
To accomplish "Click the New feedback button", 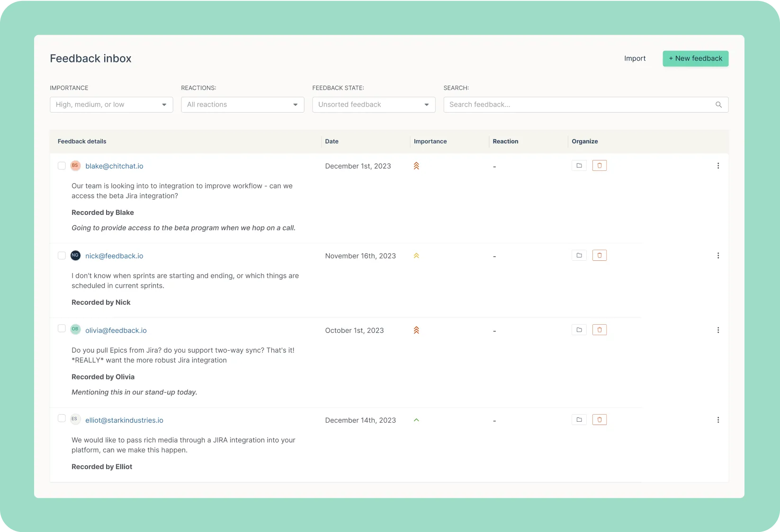I will click(x=695, y=58).
